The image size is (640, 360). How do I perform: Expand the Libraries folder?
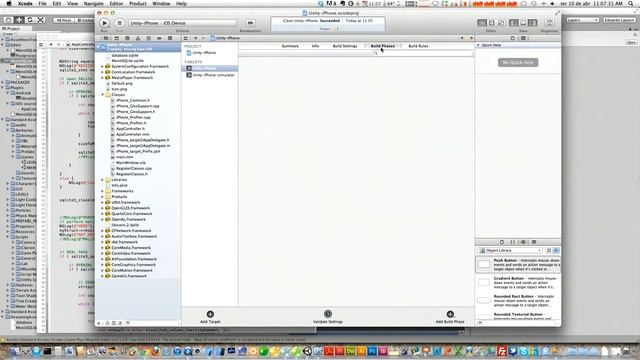[x=102, y=180]
